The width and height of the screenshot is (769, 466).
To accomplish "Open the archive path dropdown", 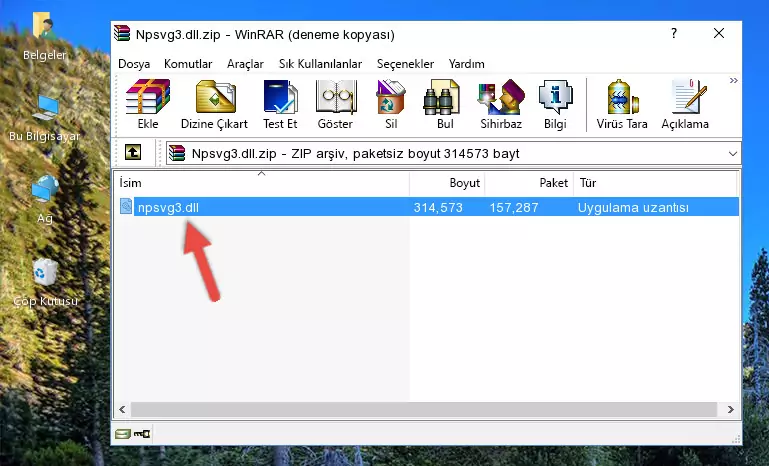I will click(x=733, y=154).
